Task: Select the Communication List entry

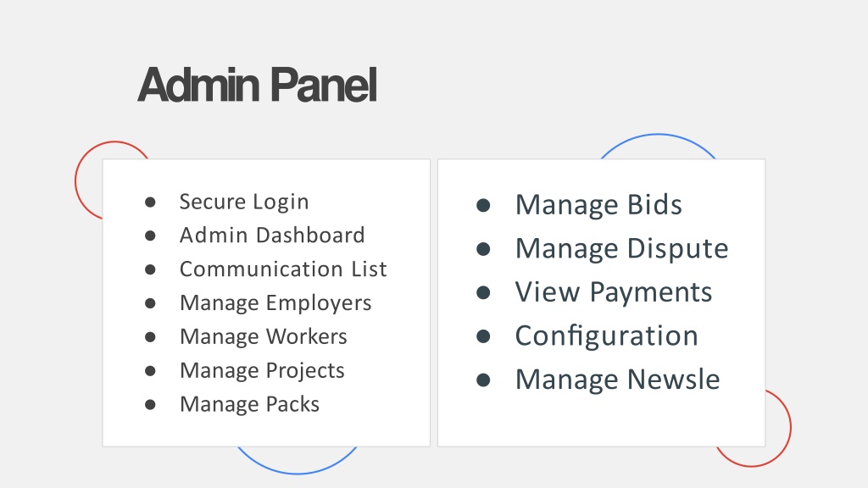Action: coord(283,269)
